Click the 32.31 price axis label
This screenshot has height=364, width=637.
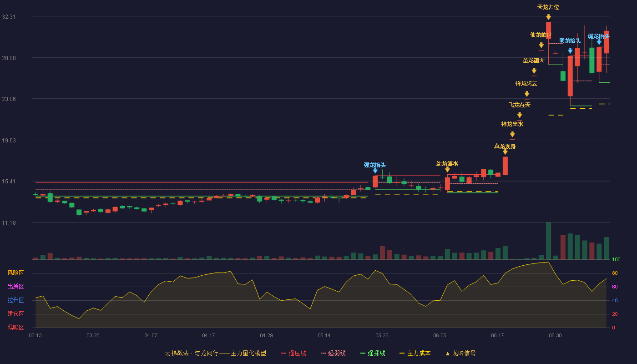[x=9, y=17]
